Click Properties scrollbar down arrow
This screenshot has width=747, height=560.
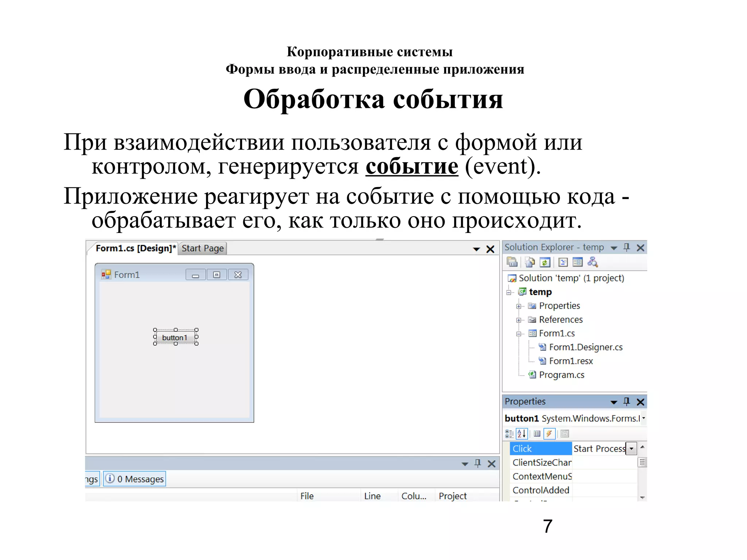tap(642, 497)
